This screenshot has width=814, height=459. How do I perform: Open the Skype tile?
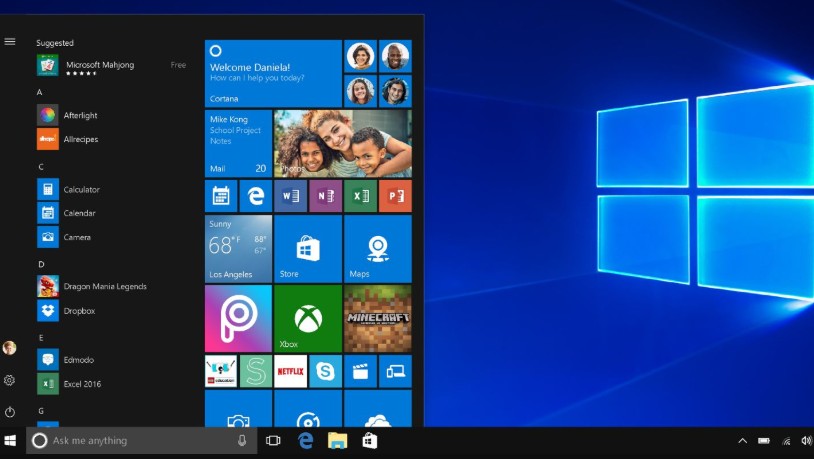325,371
